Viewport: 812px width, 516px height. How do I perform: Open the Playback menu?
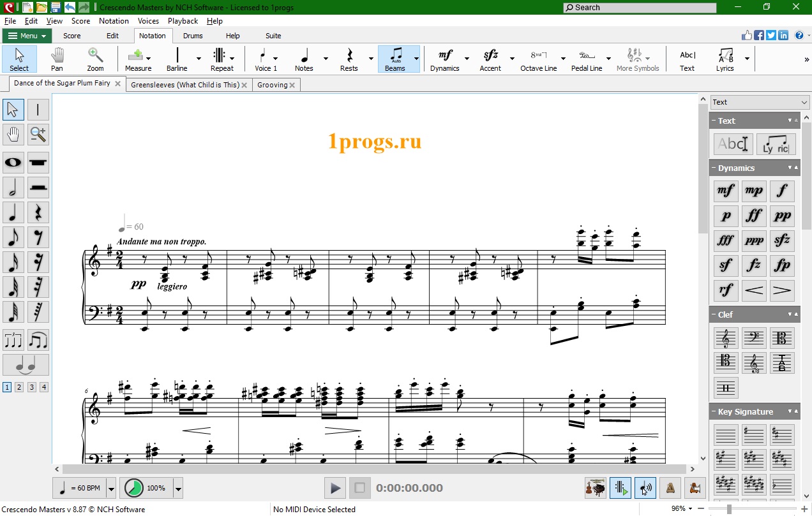183,20
